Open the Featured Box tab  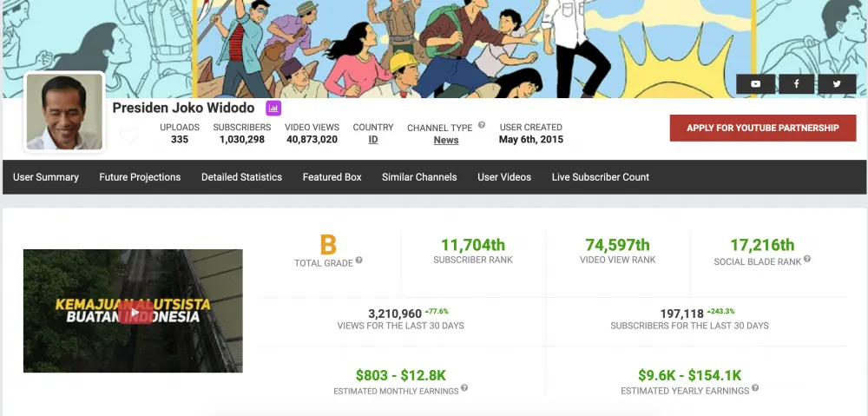(332, 177)
